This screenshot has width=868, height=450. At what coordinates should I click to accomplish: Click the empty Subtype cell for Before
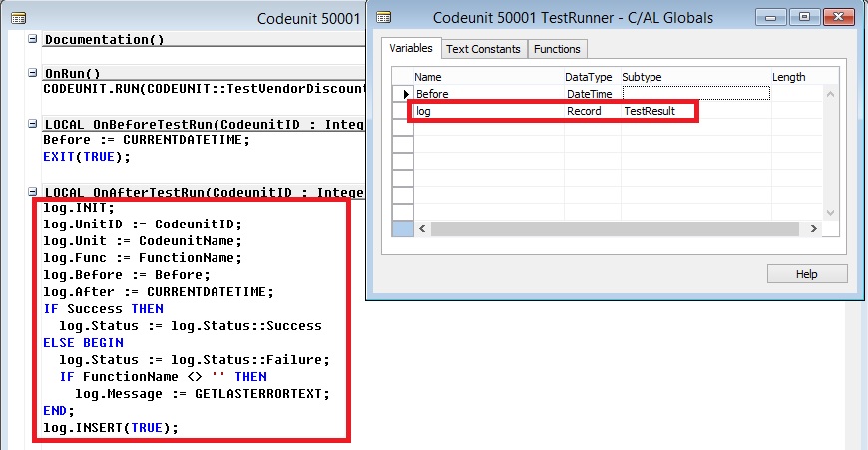point(694,94)
